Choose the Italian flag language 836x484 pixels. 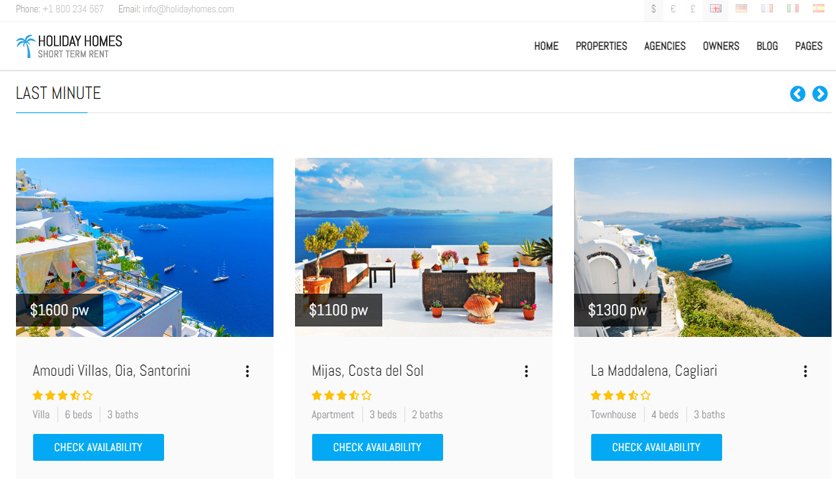click(x=793, y=9)
